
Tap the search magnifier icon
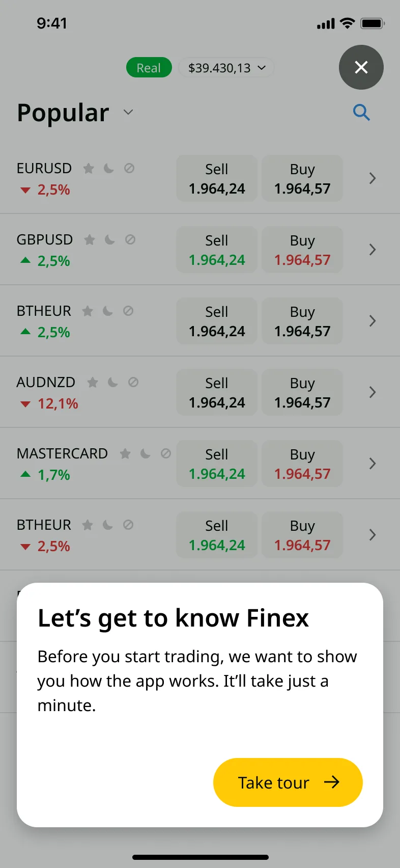click(361, 112)
